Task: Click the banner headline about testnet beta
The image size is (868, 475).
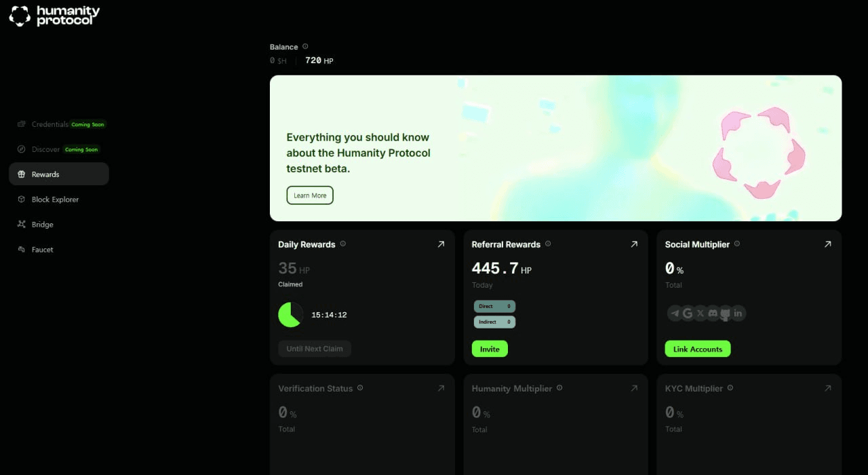Action: click(x=358, y=153)
